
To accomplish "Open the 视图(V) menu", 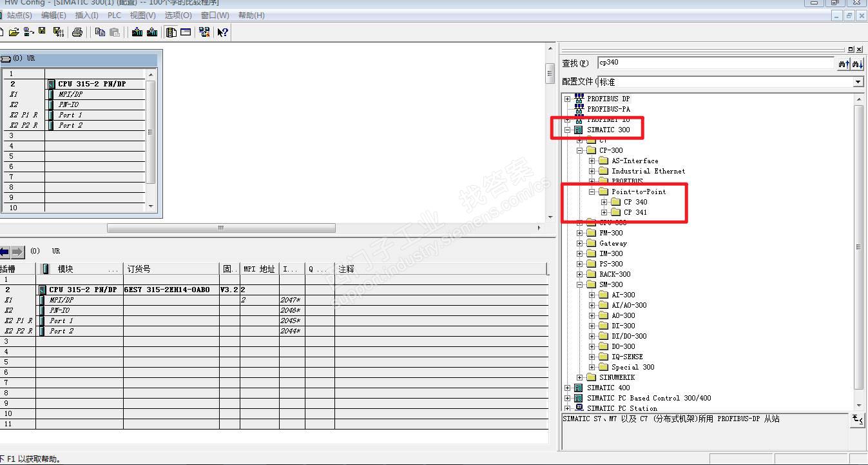I will pos(142,15).
